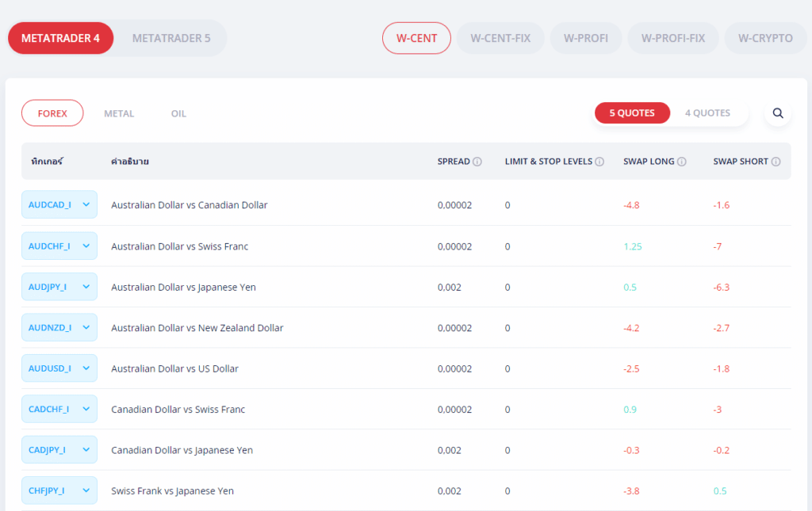812x511 pixels.
Task: Select the W-PROFI account type
Action: (x=586, y=38)
